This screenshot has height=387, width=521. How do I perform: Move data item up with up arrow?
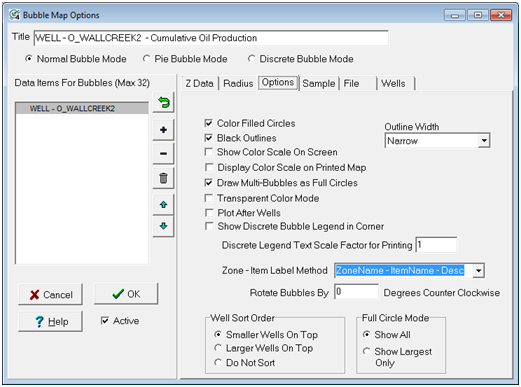[x=163, y=204]
